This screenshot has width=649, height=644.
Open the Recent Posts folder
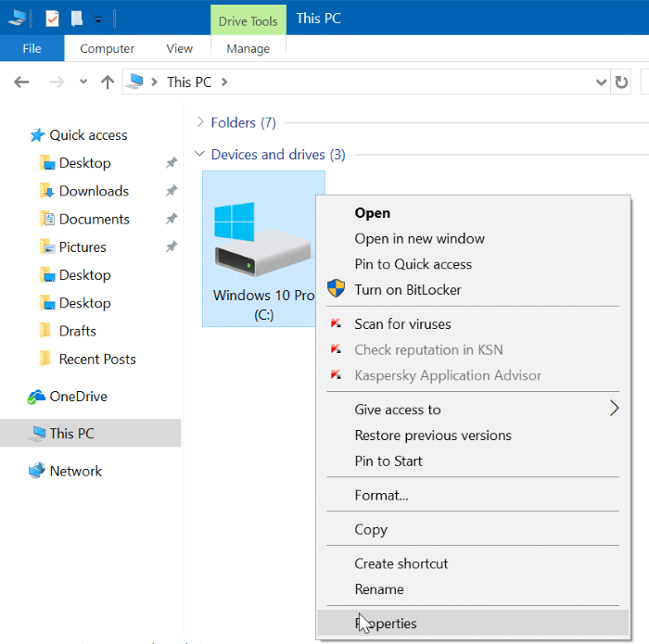pyautogui.click(x=97, y=359)
